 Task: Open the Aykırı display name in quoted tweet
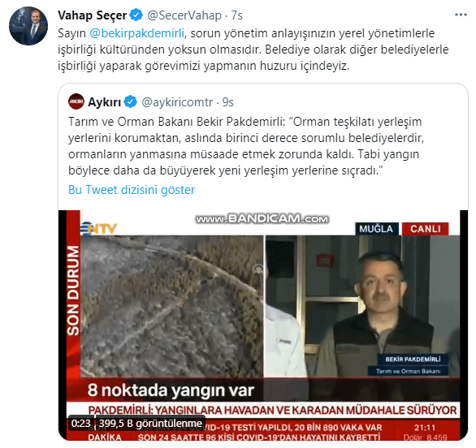pos(104,102)
